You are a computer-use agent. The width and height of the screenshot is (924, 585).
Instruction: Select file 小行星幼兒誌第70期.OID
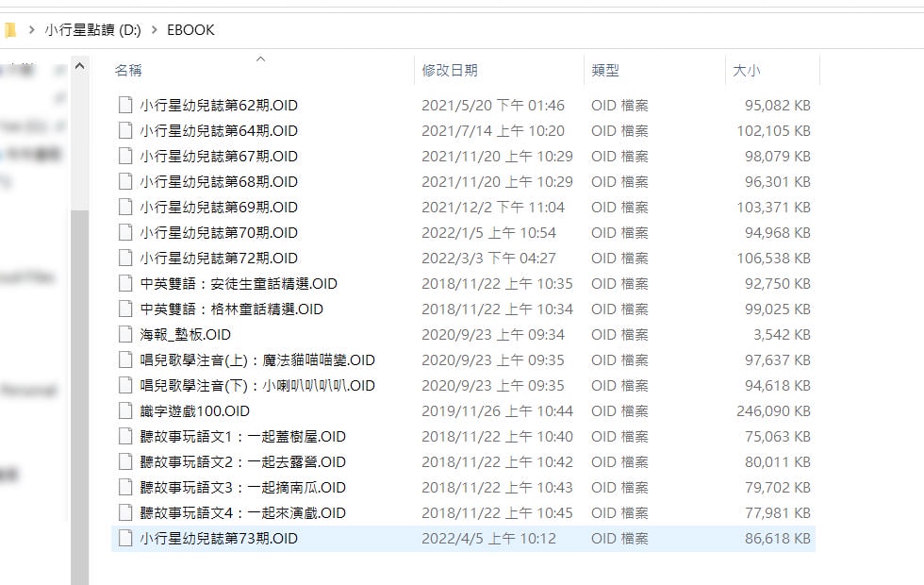(219, 232)
